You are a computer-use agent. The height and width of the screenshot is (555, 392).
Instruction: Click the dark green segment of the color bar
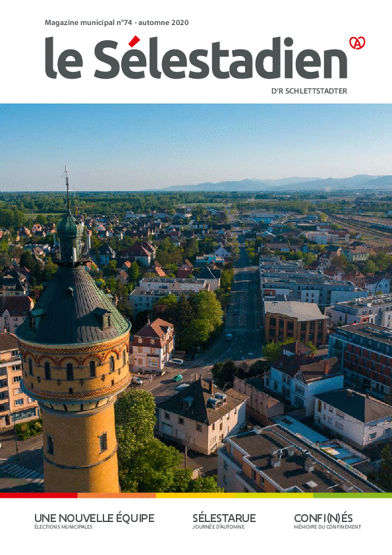pyautogui.click(x=352, y=495)
